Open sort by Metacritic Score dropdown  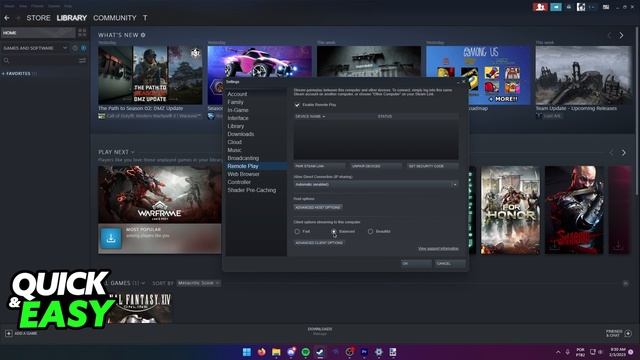[199, 283]
